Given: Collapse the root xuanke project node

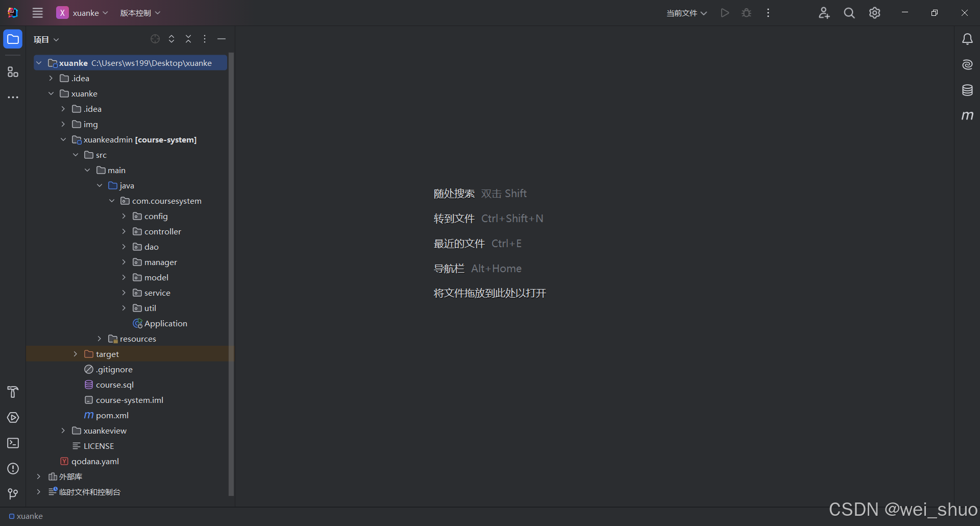Looking at the screenshot, I should pos(39,63).
